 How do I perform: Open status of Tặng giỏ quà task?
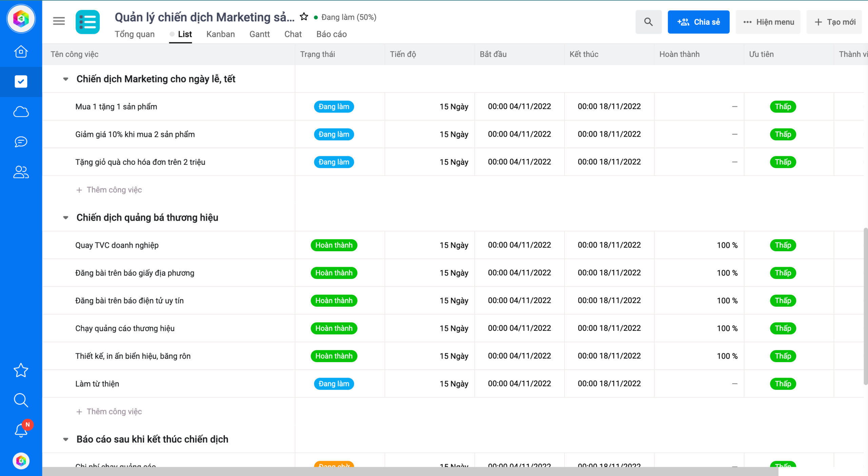pos(334,162)
